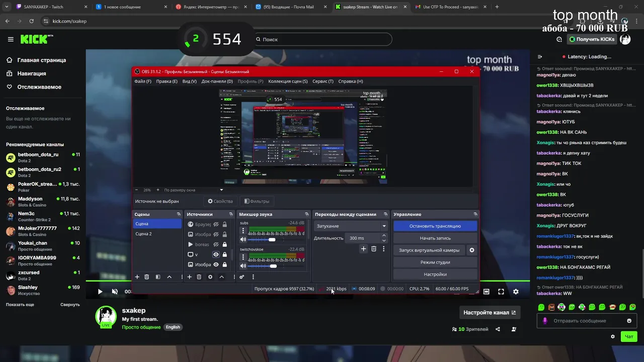Undock the Микшер звука panel
The image size is (644, 362).
(307, 214)
